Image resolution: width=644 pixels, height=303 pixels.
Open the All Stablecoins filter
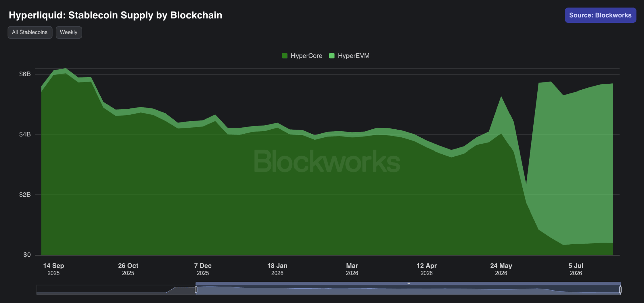point(30,32)
